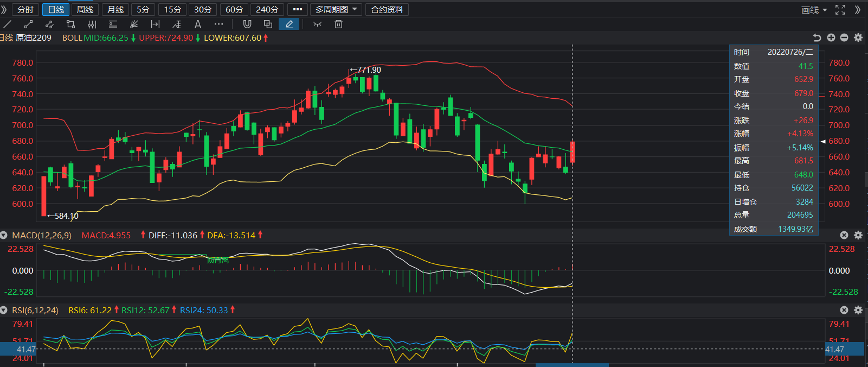Select the interval range measuring tool
This screenshot has width=868, height=367.
coord(155,24)
